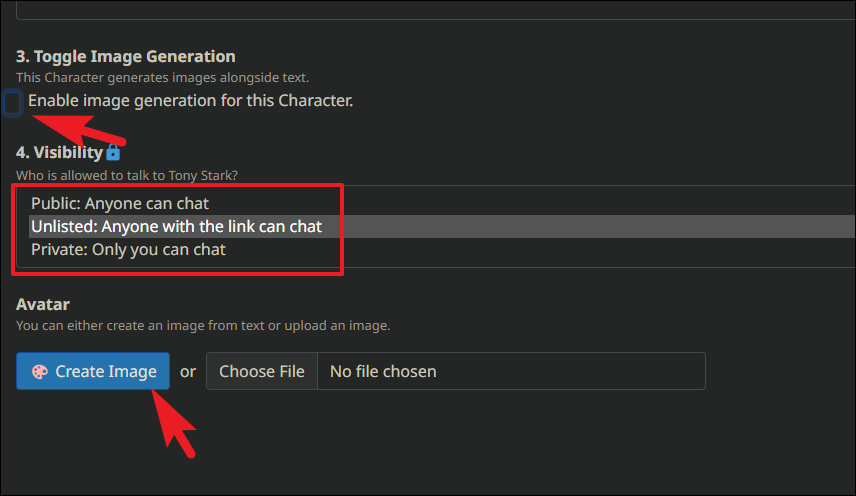Screen dimensions: 856x496
Task: Click the palette icon on Create Image
Action: click(x=40, y=372)
